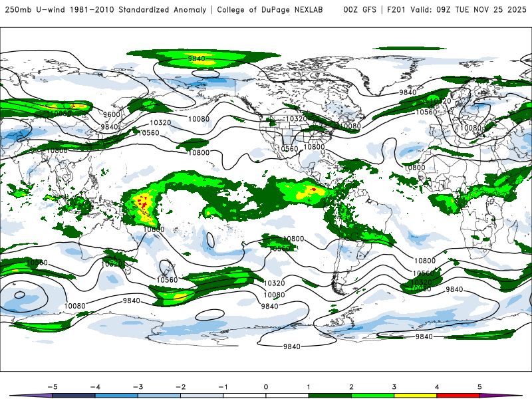This screenshot has width=532, height=399.
Task: Click the '9840' contour label below Greenland
Action: point(408,92)
